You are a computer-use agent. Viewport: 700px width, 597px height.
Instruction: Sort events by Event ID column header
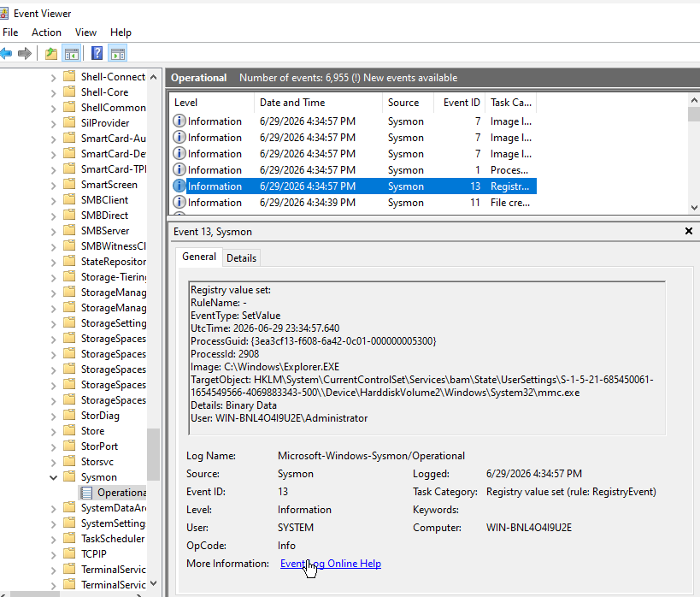(x=459, y=103)
